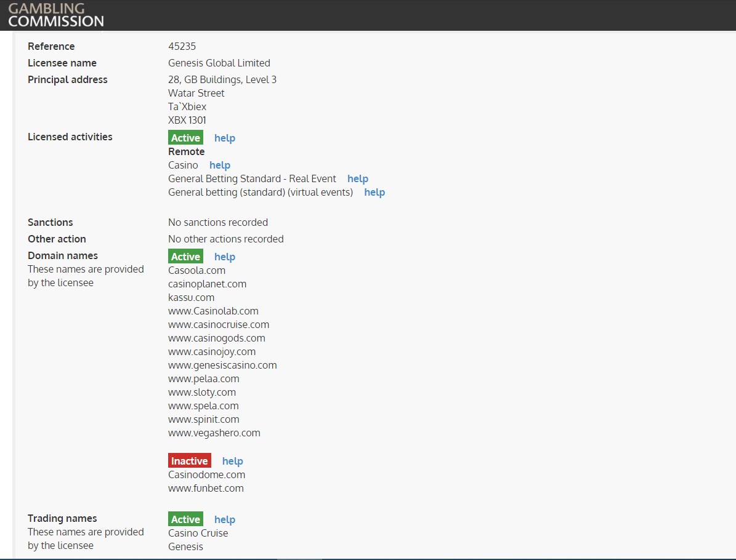Select domain www.genesiscasino.com
Image resolution: width=736 pixels, height=560 pixels.
222,366
